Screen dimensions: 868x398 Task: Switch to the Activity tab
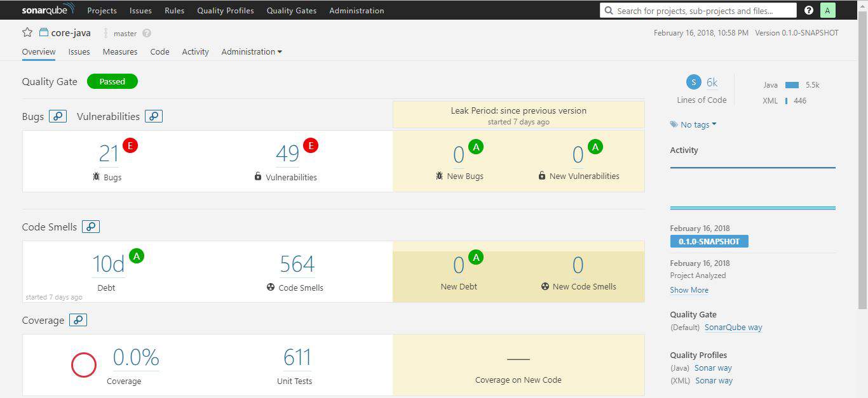195,52
